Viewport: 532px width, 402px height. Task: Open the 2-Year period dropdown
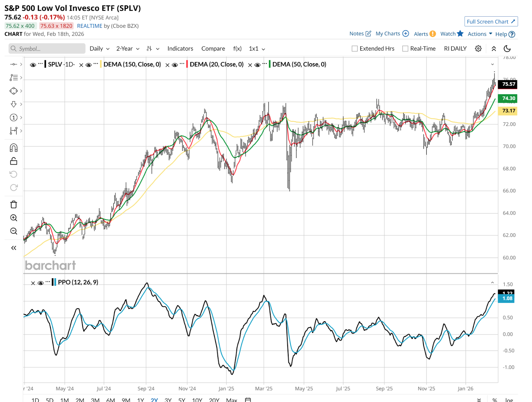tap(128, 49)
